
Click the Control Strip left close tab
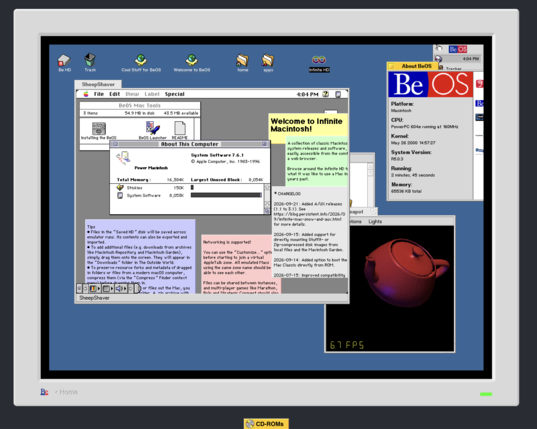(x=79, y=289)
